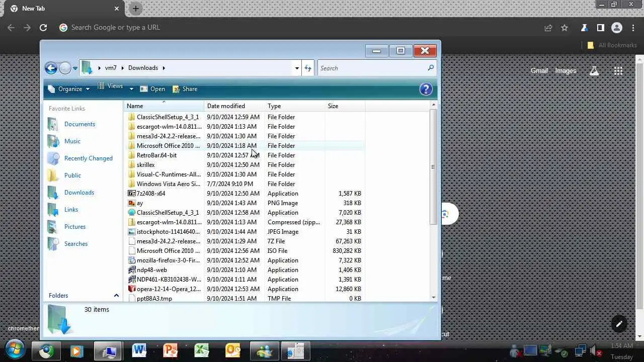Image resolution: width=644 pixels, height=362 pixels.
Task: Click Open in the Explorer toolbar
Action: coord(152,89)
